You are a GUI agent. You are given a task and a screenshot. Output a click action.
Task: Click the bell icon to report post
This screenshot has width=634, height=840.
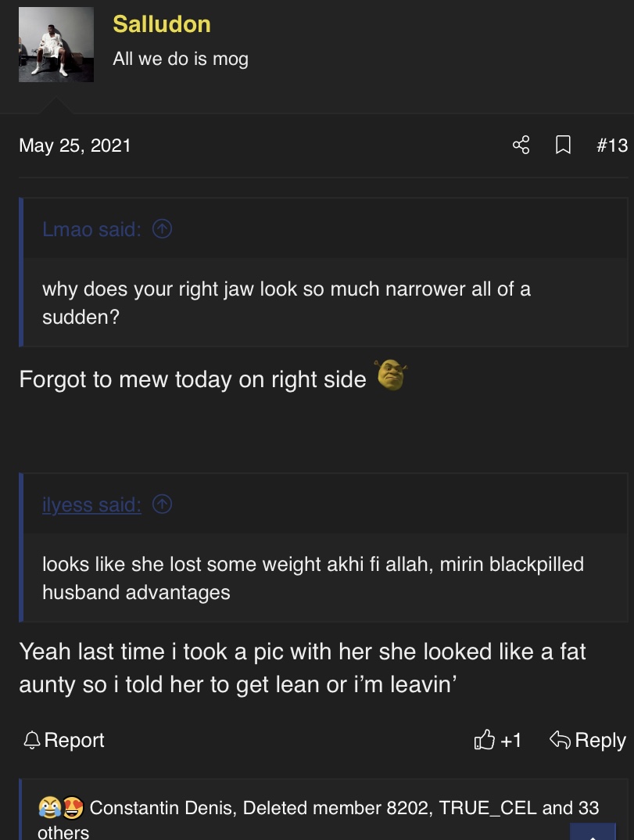(x=31, y=740)
